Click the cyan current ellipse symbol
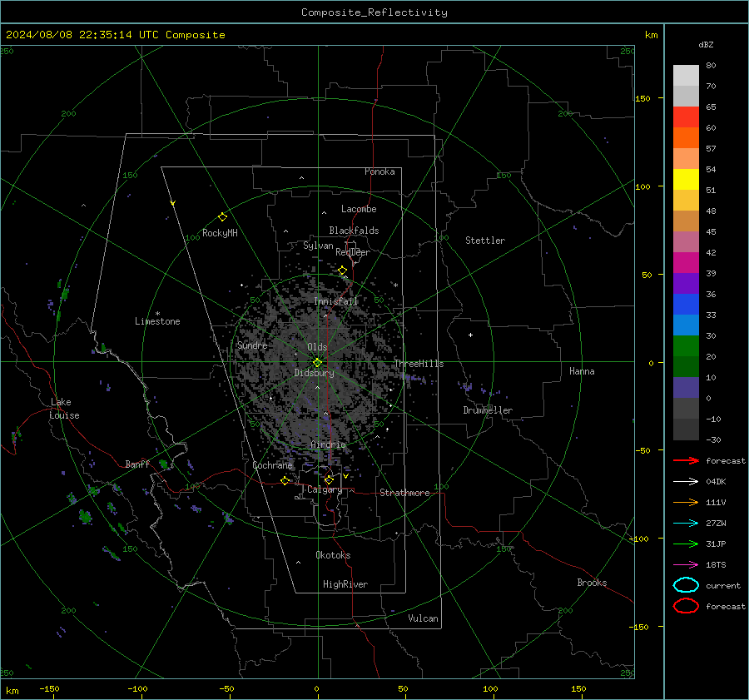This screenshot has width=749, height=700. tap(686, 585)
